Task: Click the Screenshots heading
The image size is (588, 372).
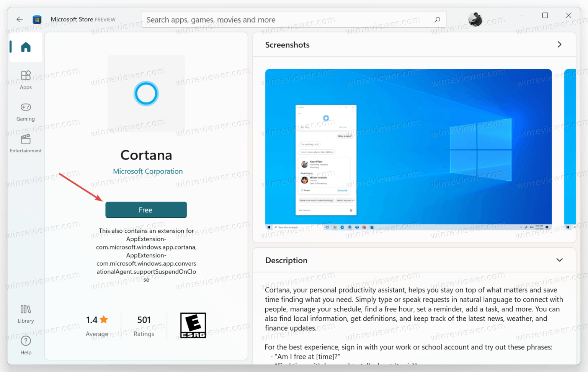Action: click(x=287, y=45)
